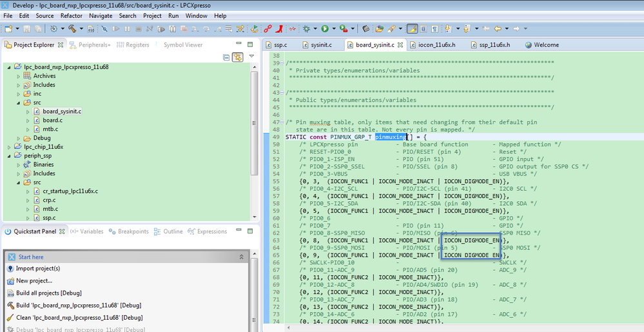The height and width of the screenshot is (332, 644).
Task: Click the Open Element folder toolbar icon
Action: [380, 29]
